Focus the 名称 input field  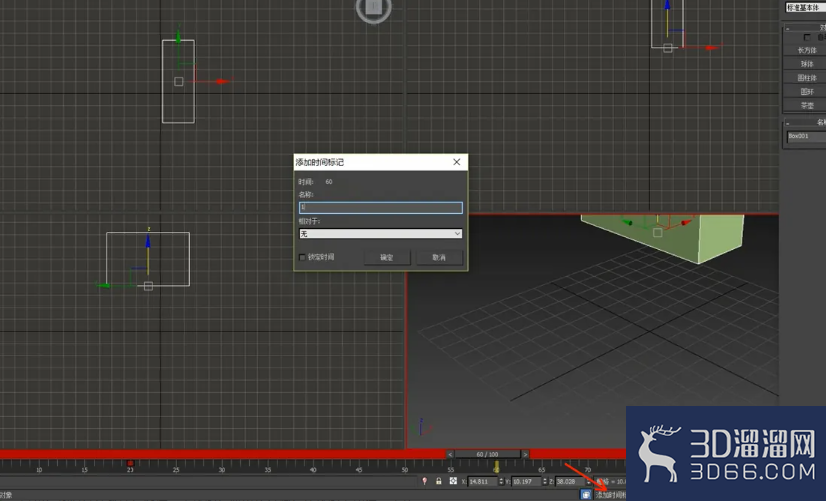[x=380, y=208]
